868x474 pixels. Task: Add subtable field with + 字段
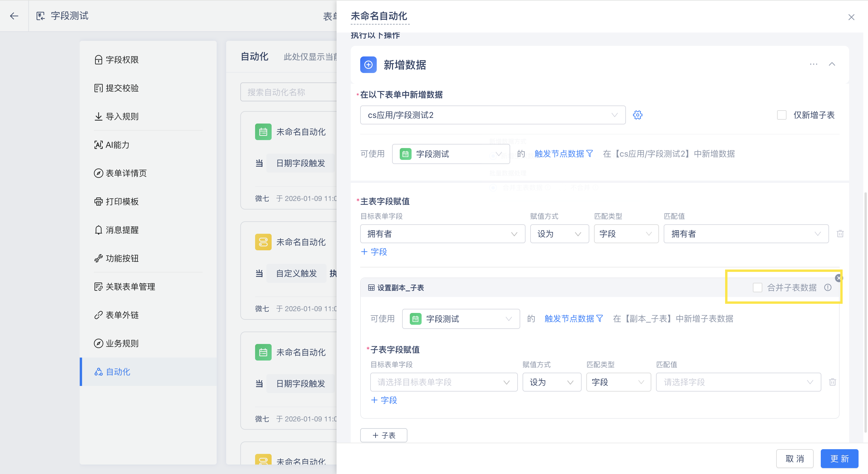[384, 400]
